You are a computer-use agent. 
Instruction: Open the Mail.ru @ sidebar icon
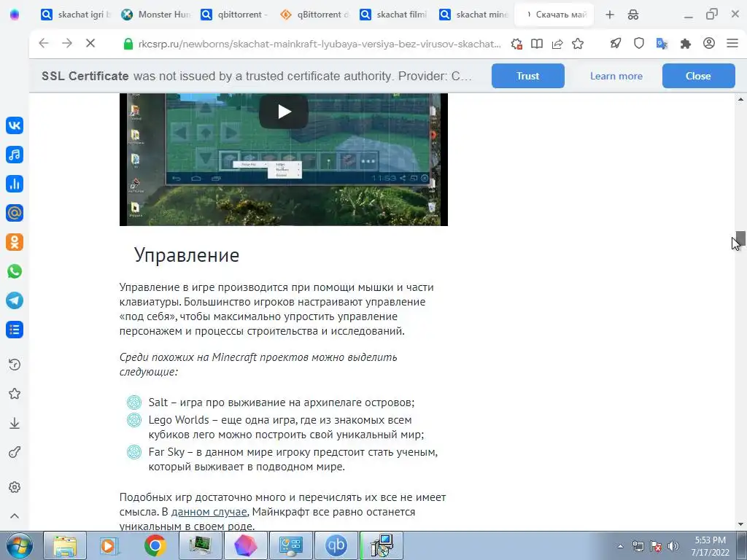pyautogui.click(x=15, y=213)
